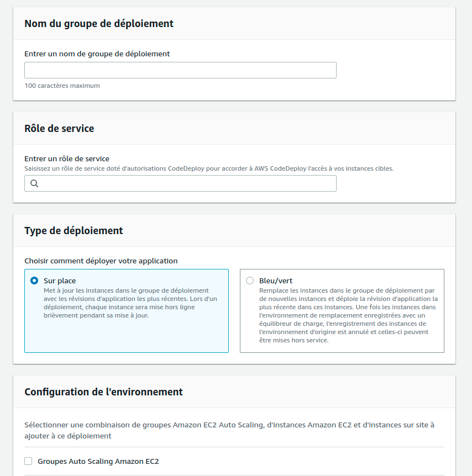This screenshot has height=476, width=472.
Task: Click the search magnifier icon in service role field
Action: (34, 184)
